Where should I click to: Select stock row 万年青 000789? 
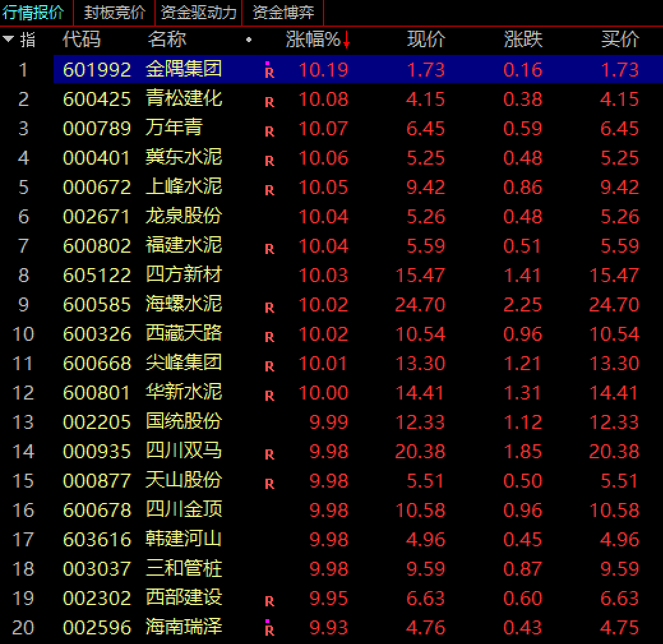click(174, 128)
